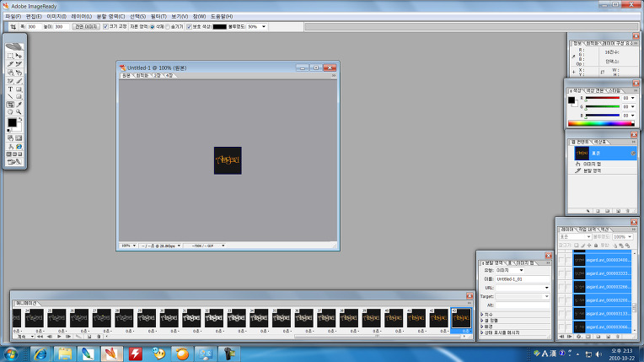Select the Pencil/Brush tool in toolbox
This screenshot has width=644, height=362.
click(19, 81)
